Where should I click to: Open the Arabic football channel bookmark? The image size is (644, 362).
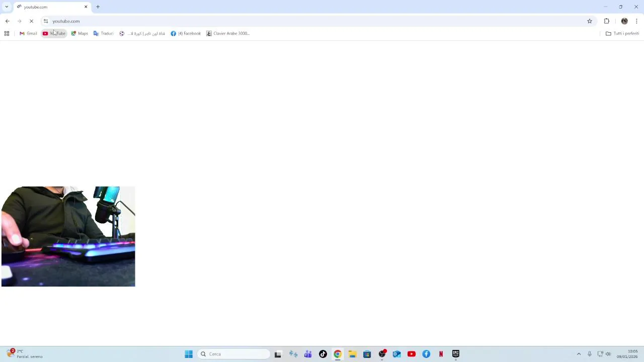click(x=142, y=33)
